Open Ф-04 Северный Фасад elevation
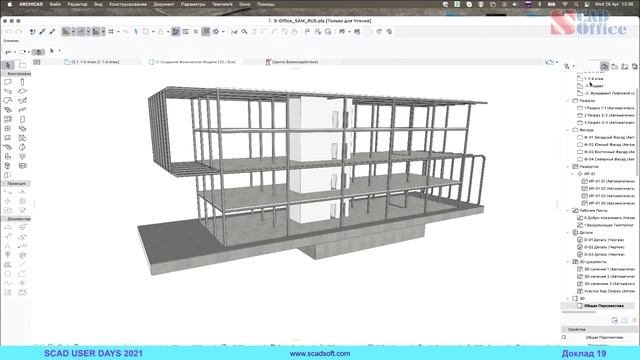The height and width of the screenshot is (360, 640). click(606, 159)
